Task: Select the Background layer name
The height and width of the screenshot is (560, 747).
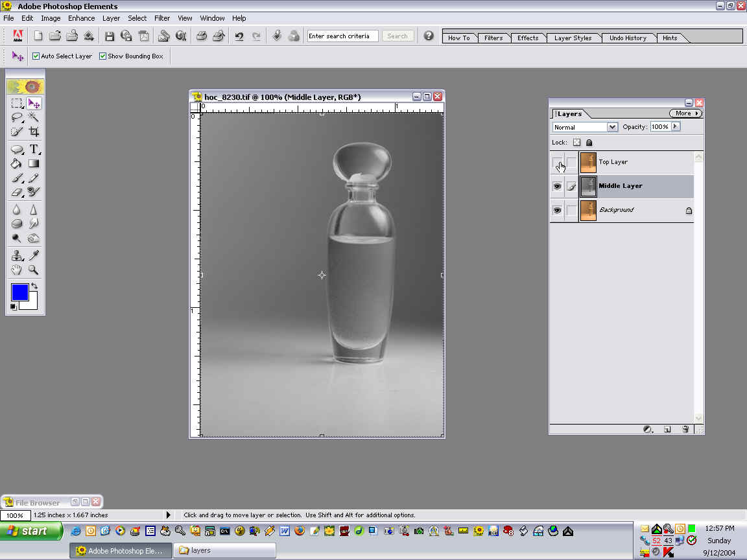Action: coord(617,210)
